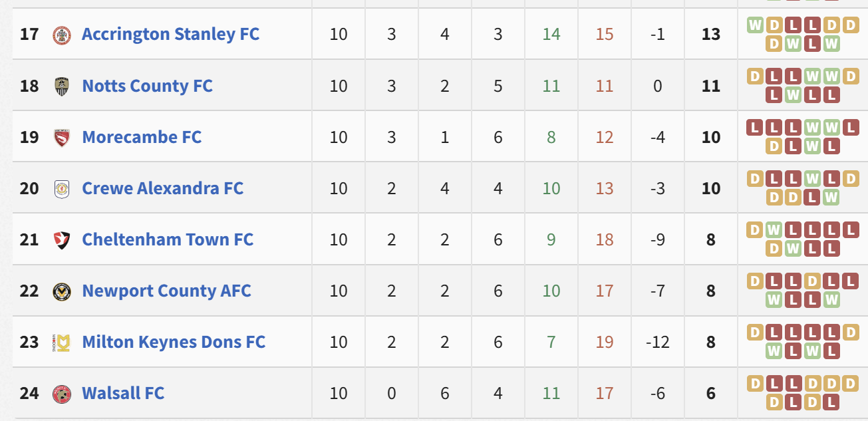The height and width of the screenshot is (421, 868).
Task: Open the Accrington Stanley FC team page
Action: (170, 34)
